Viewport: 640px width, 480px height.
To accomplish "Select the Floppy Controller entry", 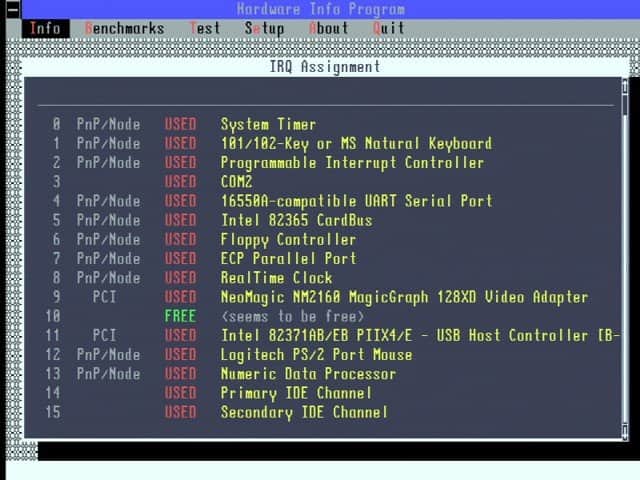I will [288, 240].
